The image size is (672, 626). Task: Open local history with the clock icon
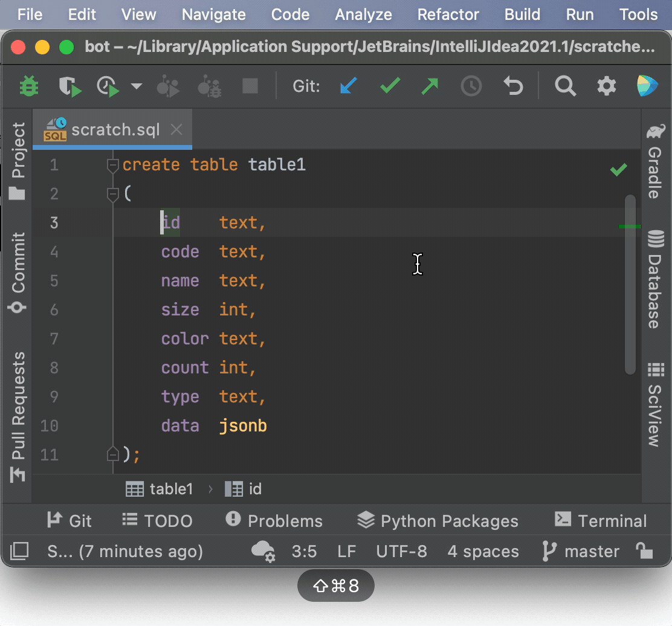coord(471,86)
